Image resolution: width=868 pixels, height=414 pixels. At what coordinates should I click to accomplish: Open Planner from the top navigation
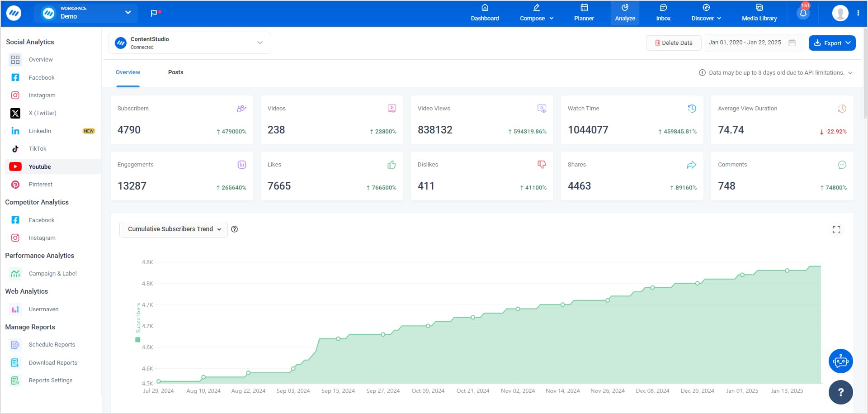click(x=584, y=13)
